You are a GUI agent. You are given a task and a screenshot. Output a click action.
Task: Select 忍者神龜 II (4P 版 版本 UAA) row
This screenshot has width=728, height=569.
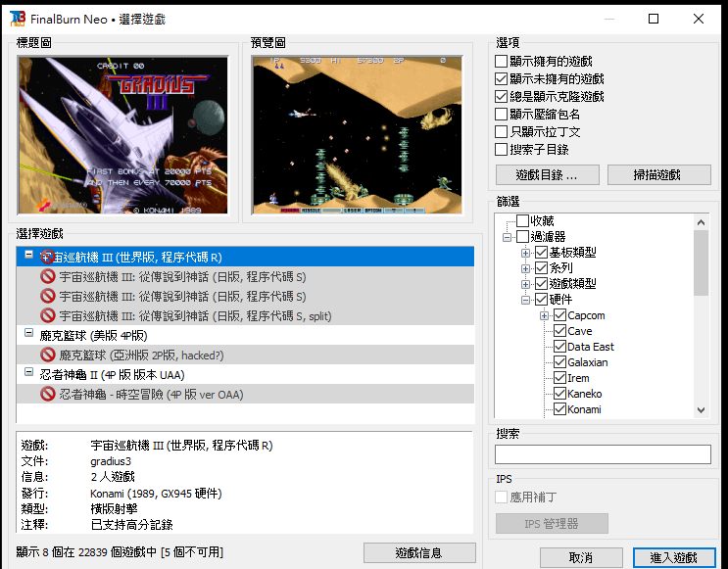point(245,374)
